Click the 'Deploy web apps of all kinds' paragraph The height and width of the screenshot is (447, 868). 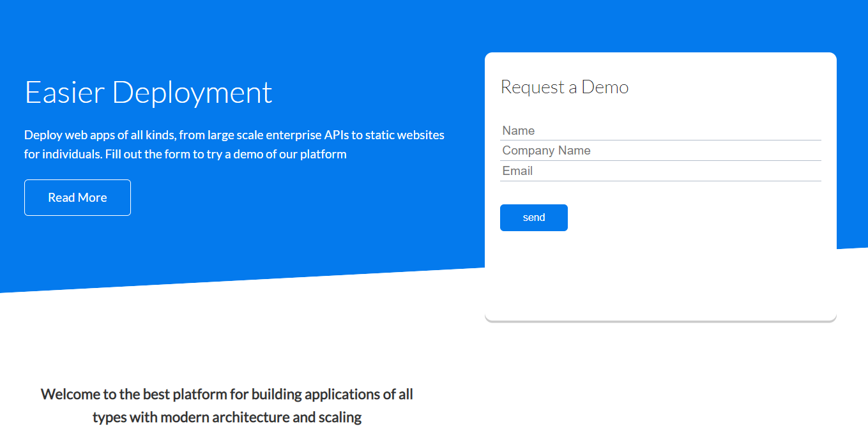[x=234, y=144]
